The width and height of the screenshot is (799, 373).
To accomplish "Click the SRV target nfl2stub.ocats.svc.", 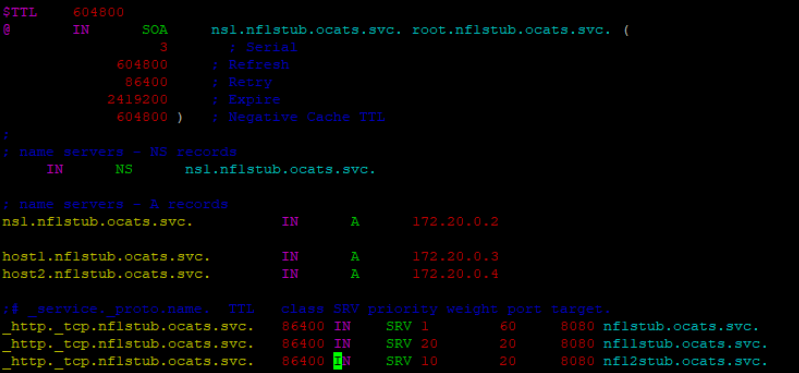I will click(685, 362).
